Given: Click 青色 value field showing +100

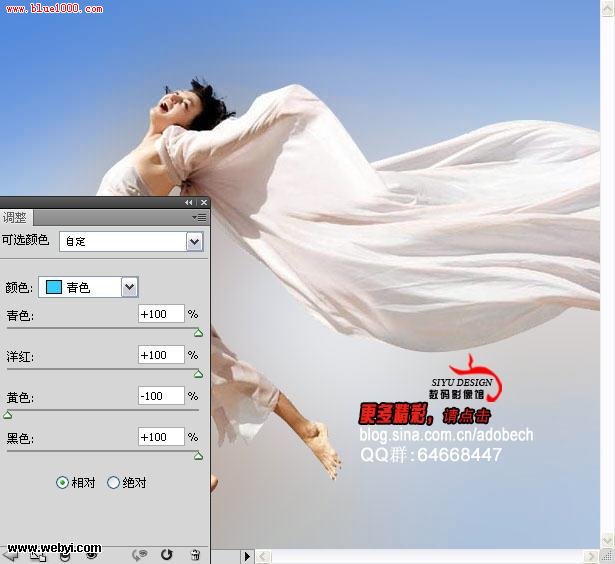Looking at the screenshot, I should coord(161,314).
